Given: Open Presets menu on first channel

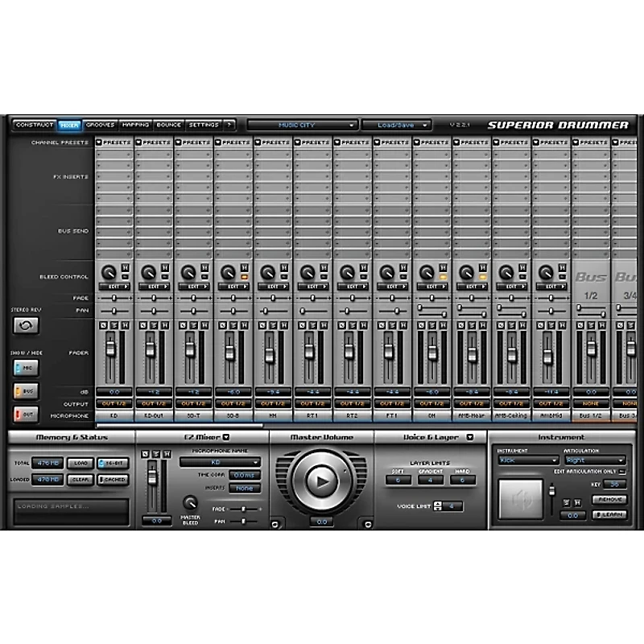Looking at the screenshot, I should point(114,142).
